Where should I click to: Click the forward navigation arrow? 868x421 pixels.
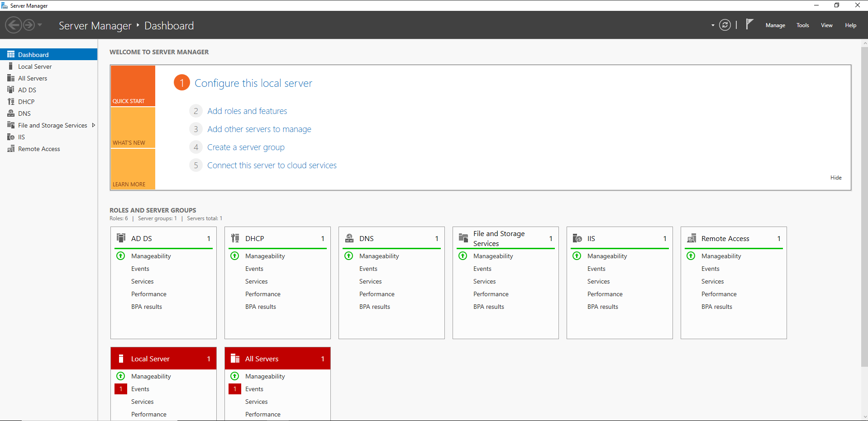click(x=29, y=25)
